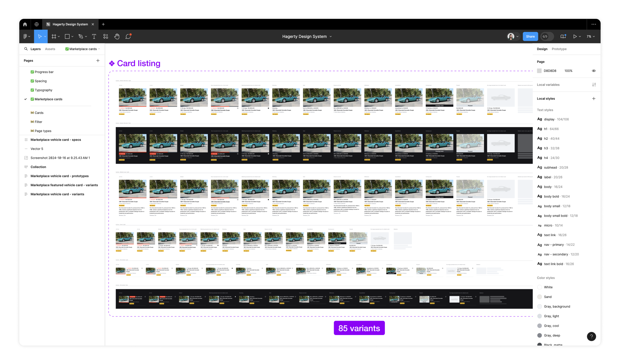Screen dimensions: 620x364
Task: Toggle page background color visibility eye
Action: pyautogui.click(x=593, y=71)
